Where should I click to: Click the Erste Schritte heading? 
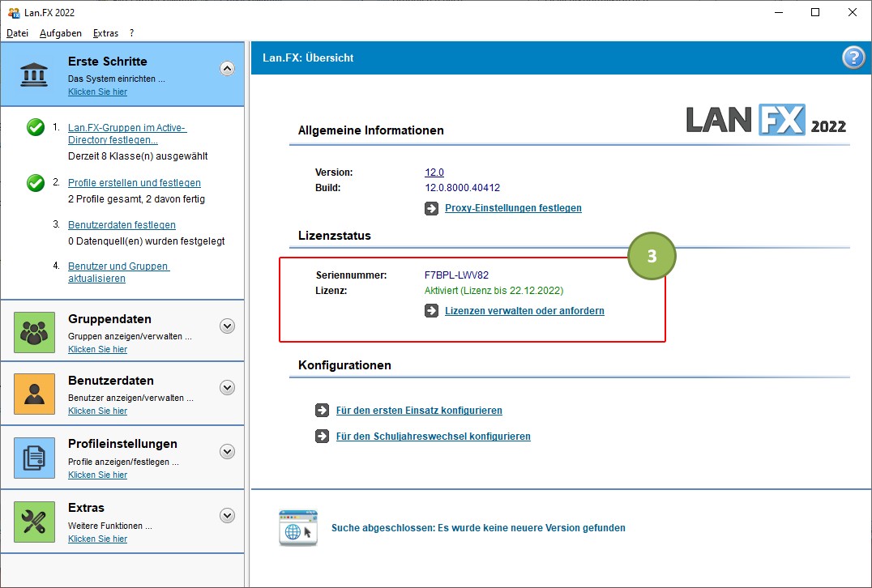click(107, 61)
